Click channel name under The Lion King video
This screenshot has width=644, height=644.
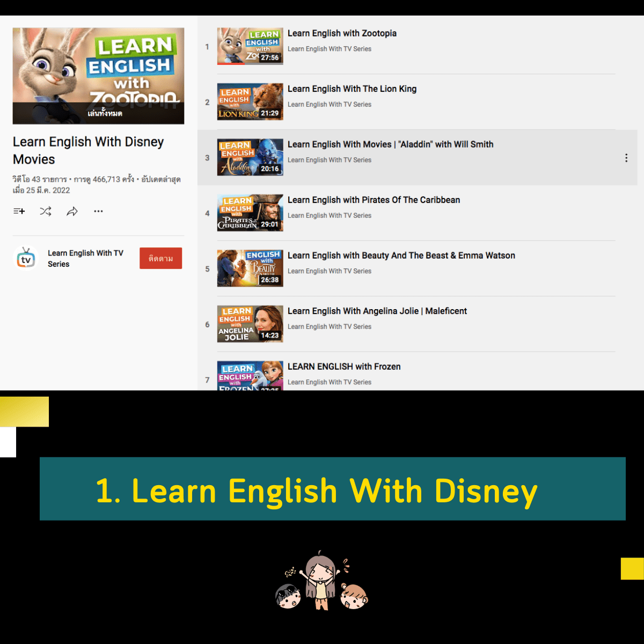pyautogui.click(x=330, y=105)
